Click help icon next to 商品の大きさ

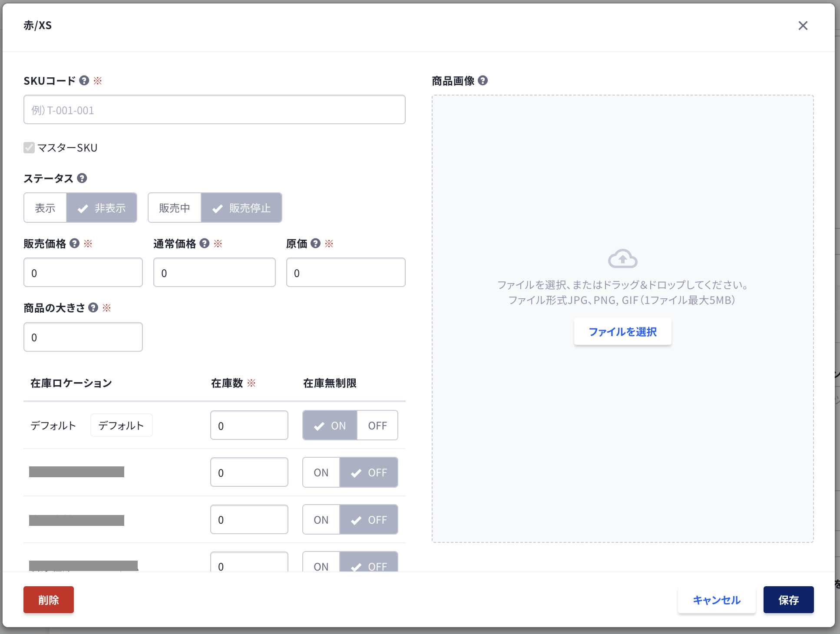coord(93,307)
